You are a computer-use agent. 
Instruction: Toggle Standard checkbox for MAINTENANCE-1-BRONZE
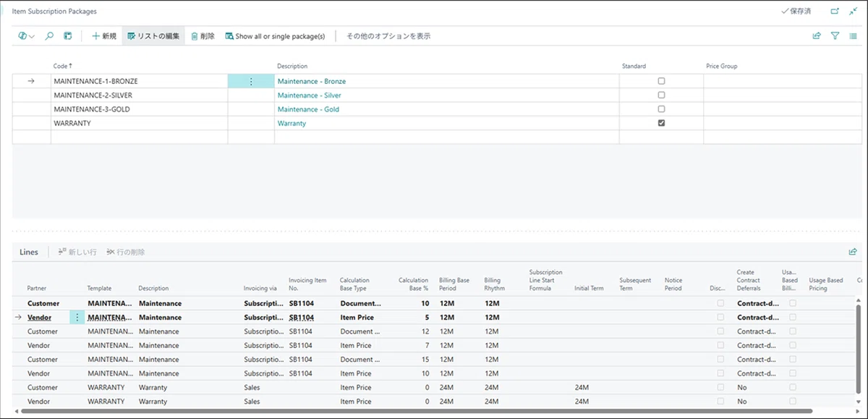[661, 81]
